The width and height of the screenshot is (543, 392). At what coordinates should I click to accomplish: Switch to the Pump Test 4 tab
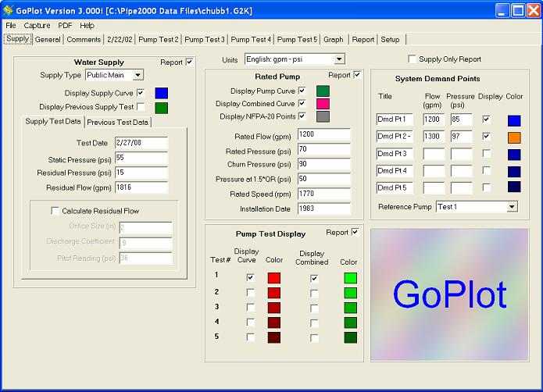pos(251,40)
